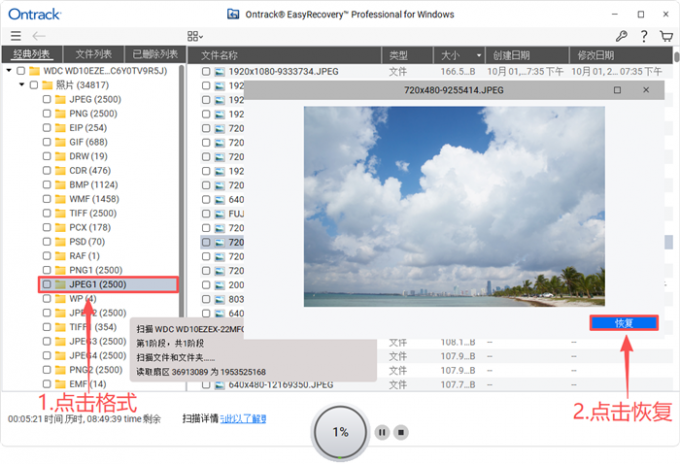Click the key activation icon
The width and height of the screenshot is (680, 464).
coord(621,36)
